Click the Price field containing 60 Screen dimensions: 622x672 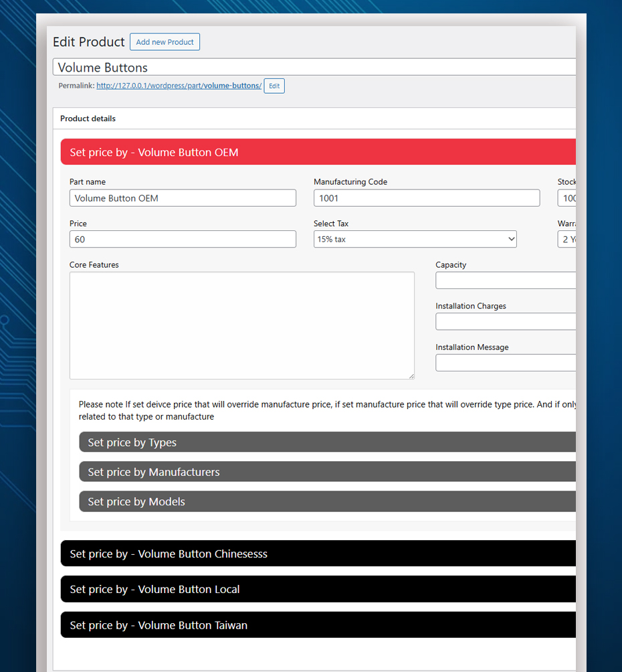pos(183,239)
